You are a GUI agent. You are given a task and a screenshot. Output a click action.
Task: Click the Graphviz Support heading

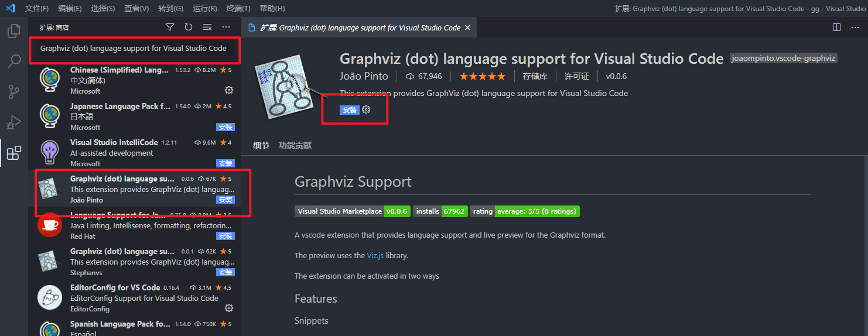coord(353,182)
